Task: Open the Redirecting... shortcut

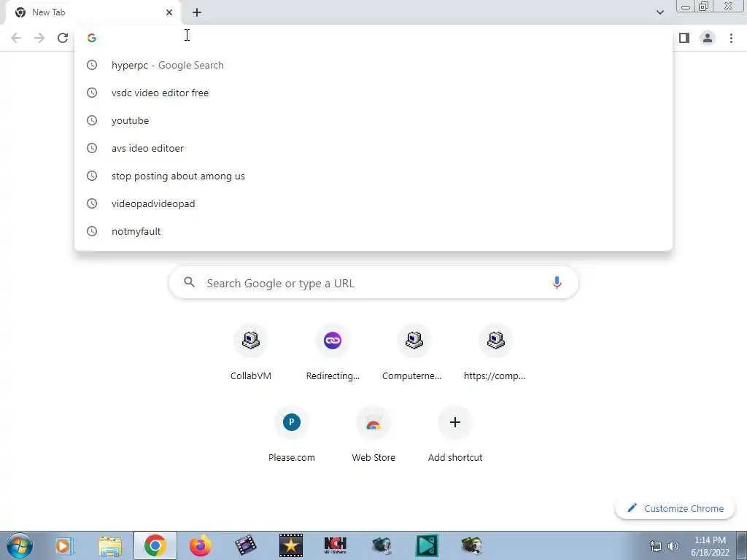Action: (x=333, y=353)
